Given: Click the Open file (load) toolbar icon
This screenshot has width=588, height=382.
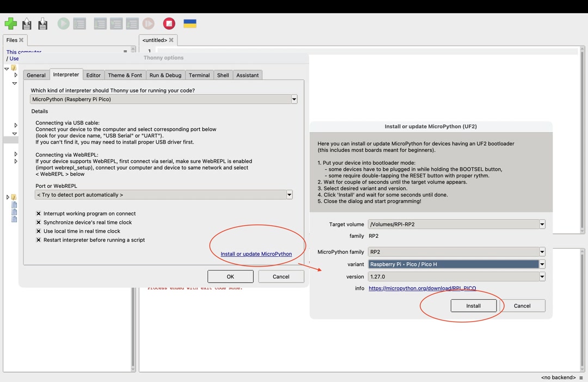Looking at the screenshot, I should coord(27,24).
